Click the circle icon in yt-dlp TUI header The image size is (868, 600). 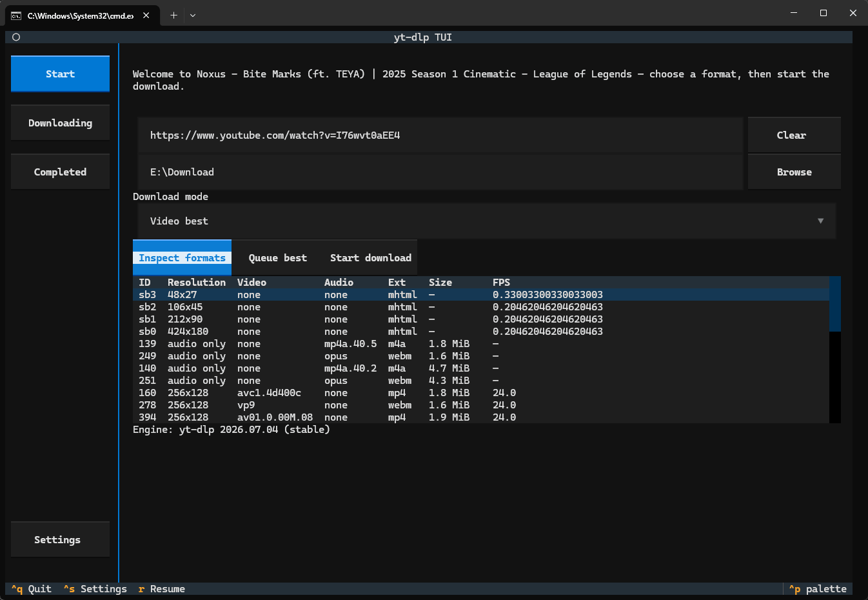coord(16,37)
